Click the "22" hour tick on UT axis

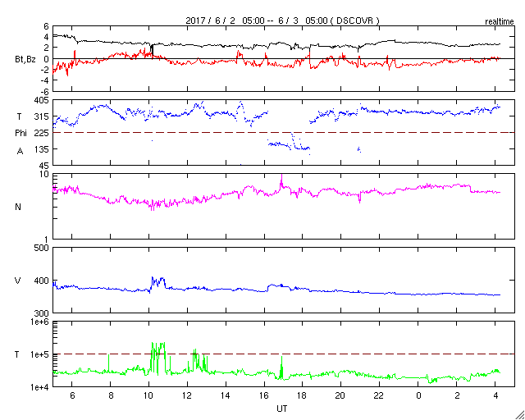point(380,395)
